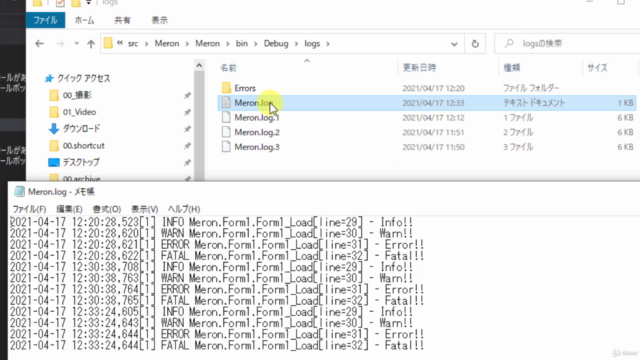
Task: Click the logs breadcrumb segment
Action: pyautogui.click(x=312, y=44)
